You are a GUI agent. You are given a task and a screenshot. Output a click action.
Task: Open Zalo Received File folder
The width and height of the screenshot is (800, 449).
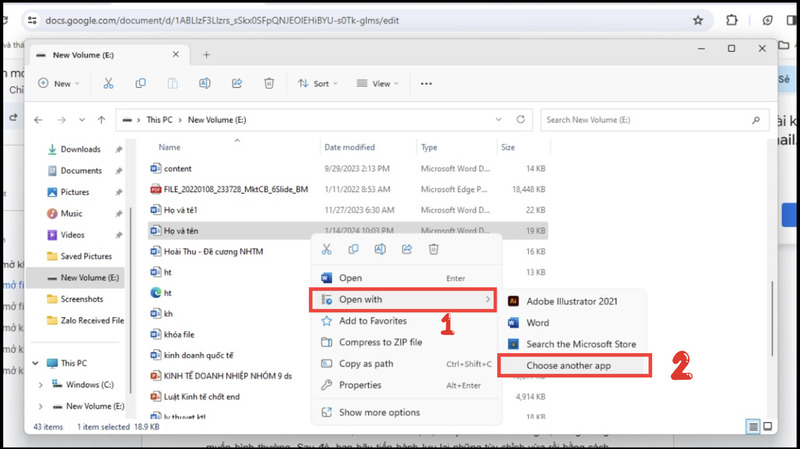tap(85, 321)
